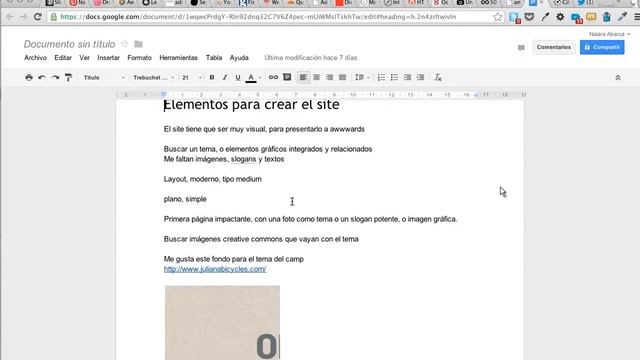Increase the indent
The image size is (640, 360).
[420, 77]
